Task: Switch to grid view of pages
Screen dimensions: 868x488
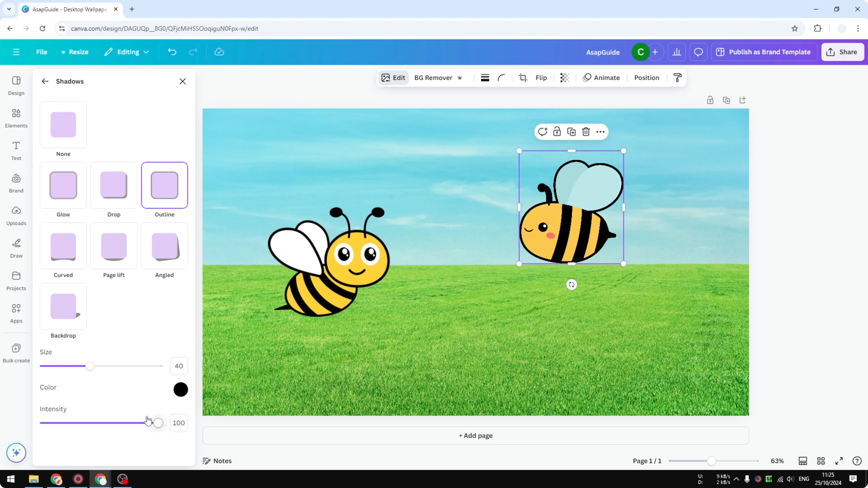Action: pos(821,461)
